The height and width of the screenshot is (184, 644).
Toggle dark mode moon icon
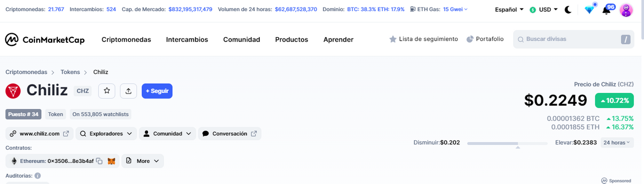pyautogui.click(x=568, y=10)
